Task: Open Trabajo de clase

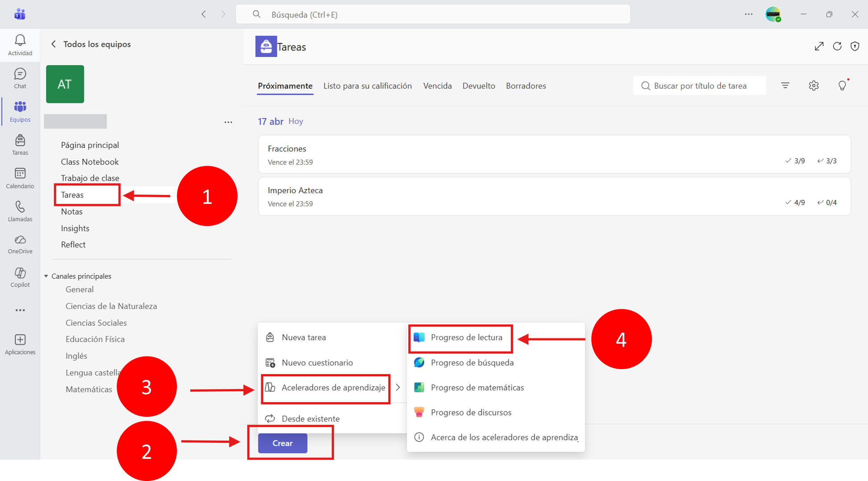Action: [90, 178]
